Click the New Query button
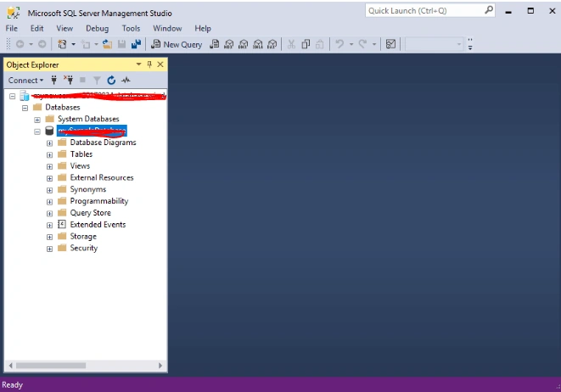The width and height of the screenshot is (561, 392). (177, 44)
